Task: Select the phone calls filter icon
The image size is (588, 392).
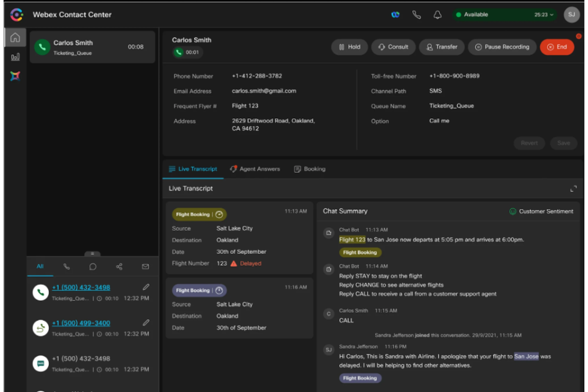Action: point(67,266)
